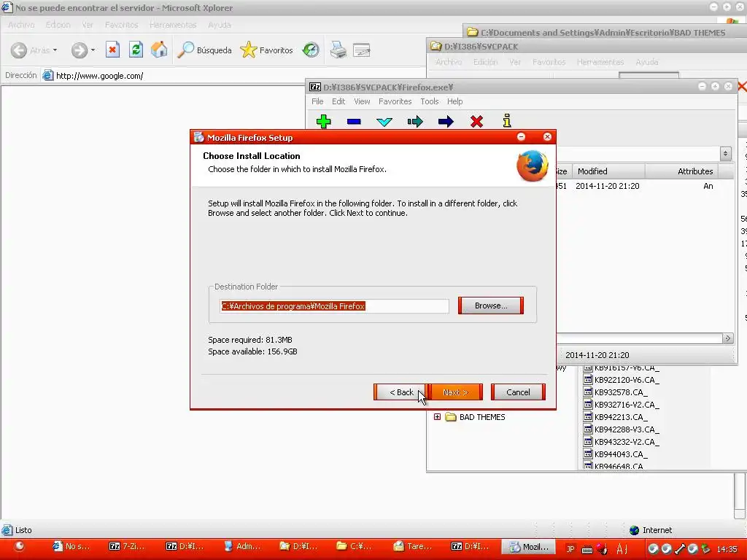Expand the BAD THEMES folder tree node

pos(437,416)
